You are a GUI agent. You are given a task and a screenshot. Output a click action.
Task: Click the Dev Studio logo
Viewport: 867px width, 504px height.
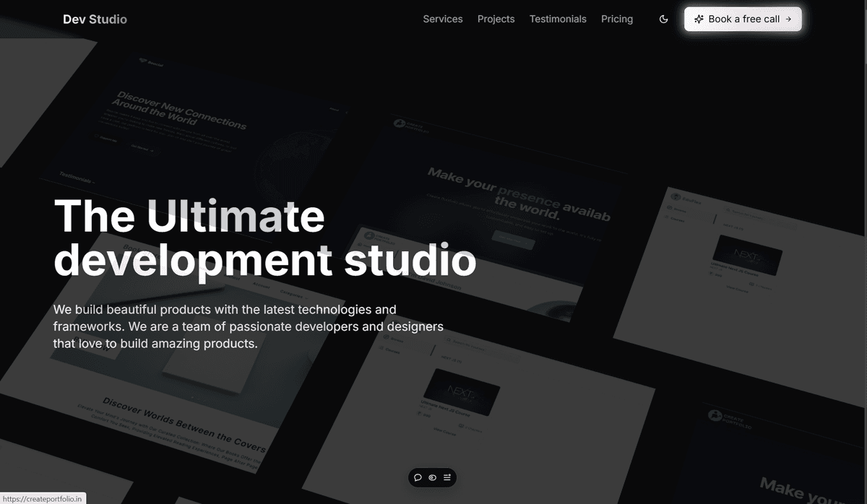tap(95, 19)
